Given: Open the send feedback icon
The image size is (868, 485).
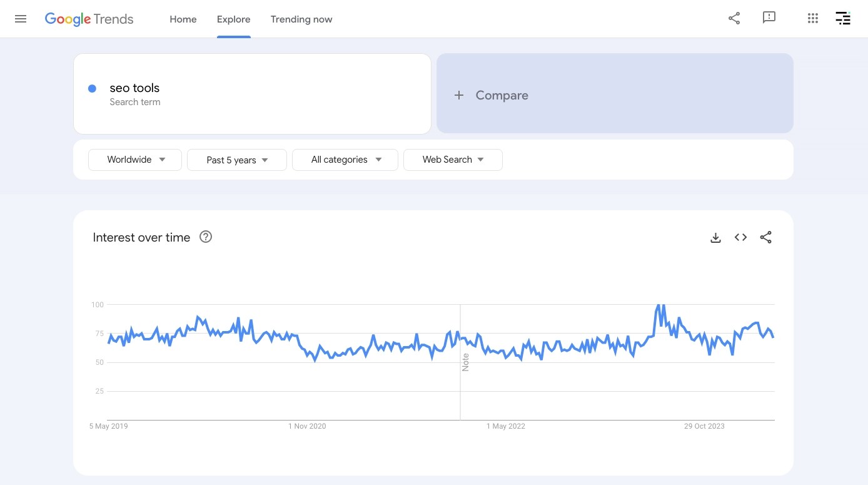Looking at the screenshot, I should [769, 18].
